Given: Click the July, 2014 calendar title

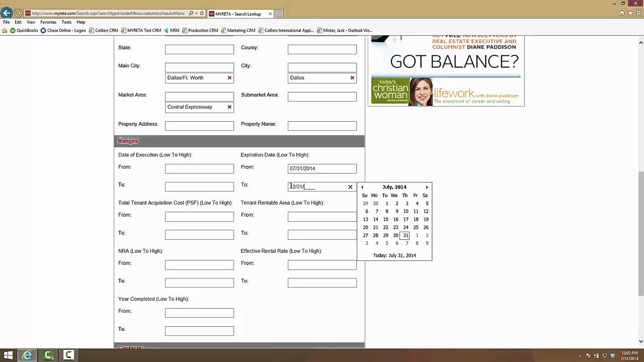Looking at the screenshot, I should point(394,187).
